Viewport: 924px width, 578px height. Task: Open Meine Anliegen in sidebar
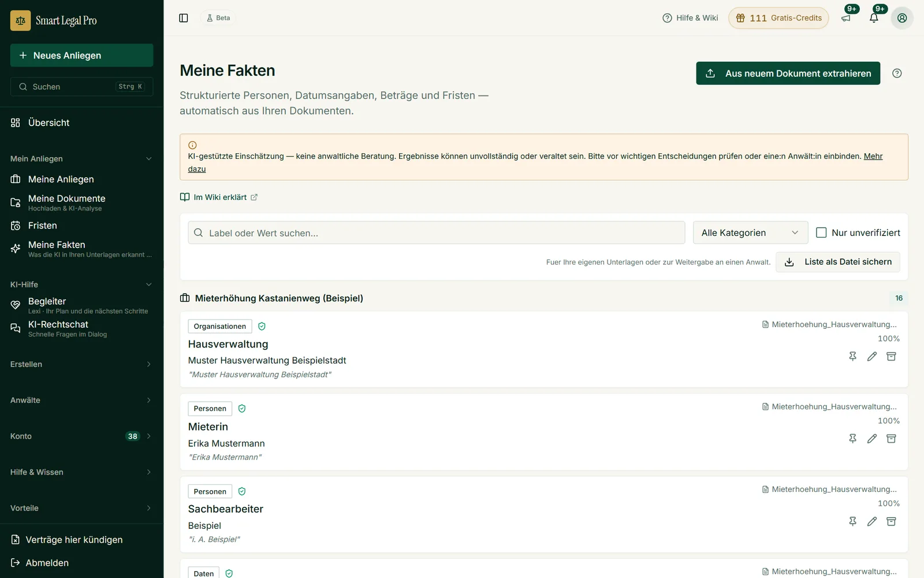coord(81,179)
